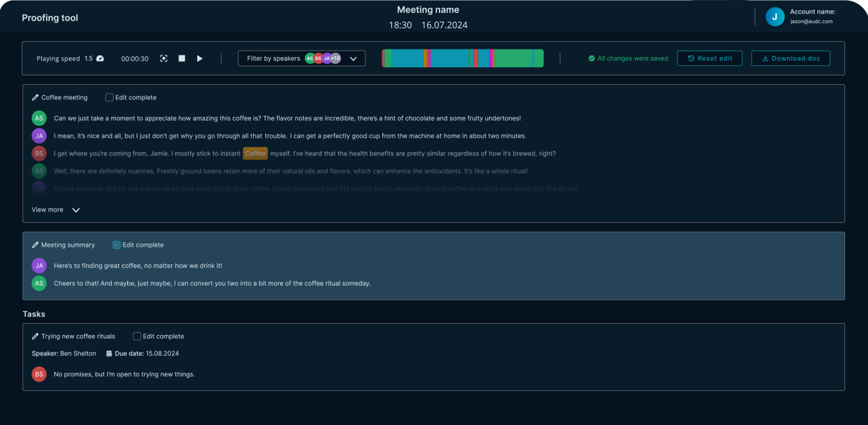
Task: Click the pencil icon beside Coffee meeting
Action: pyautogui.click(x=35, y=97)
